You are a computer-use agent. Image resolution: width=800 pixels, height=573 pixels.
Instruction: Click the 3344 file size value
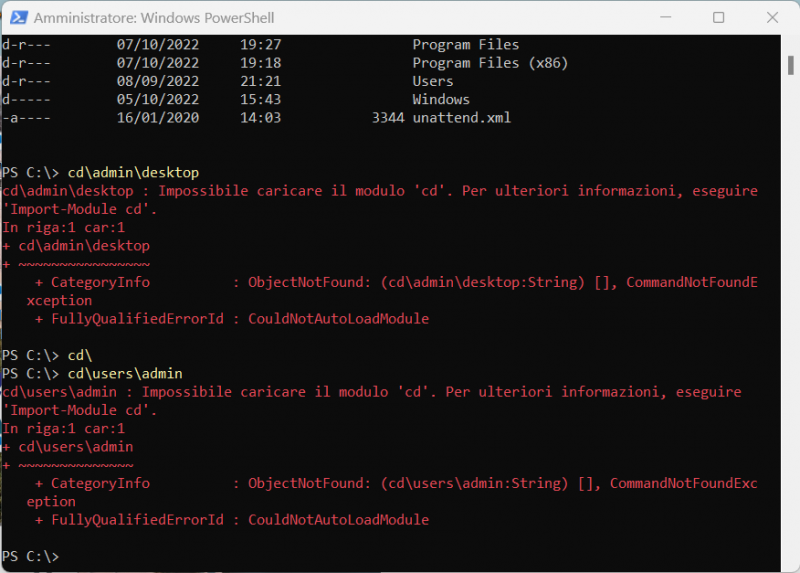387,118
